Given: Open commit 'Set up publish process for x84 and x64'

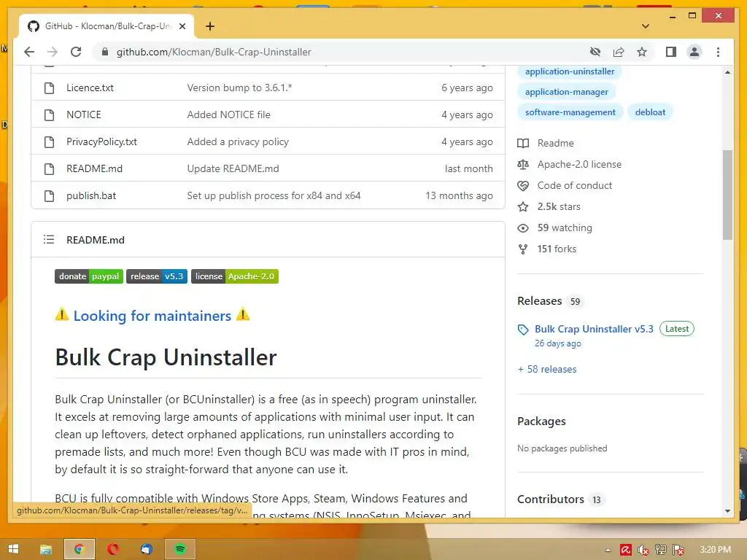Looking at the screenshot, I should pos(274,195).
